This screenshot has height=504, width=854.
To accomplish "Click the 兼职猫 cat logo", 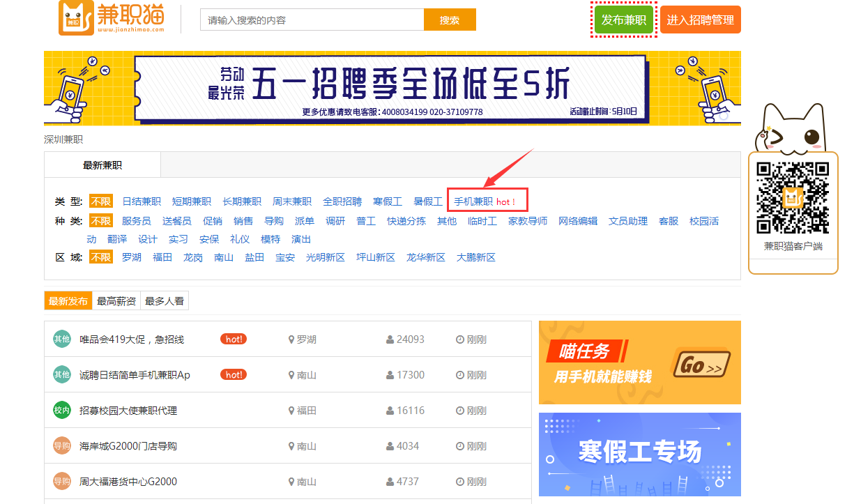I will [x=112, y=17].
